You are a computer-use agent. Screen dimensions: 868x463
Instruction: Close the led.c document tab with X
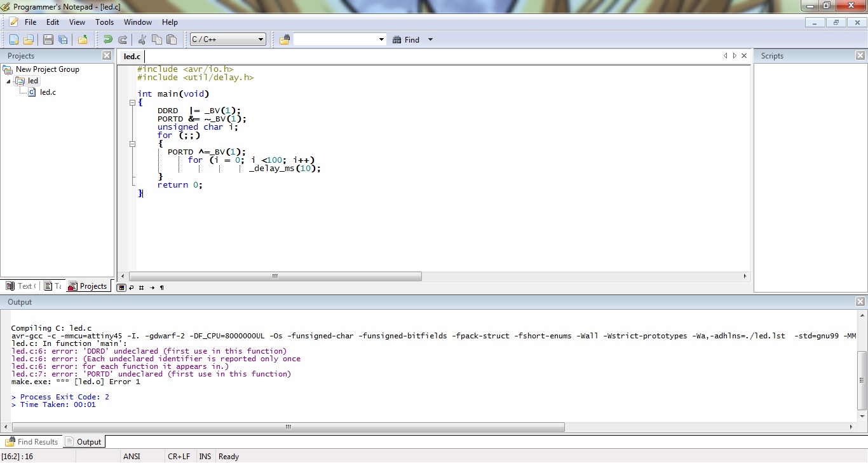744,56
